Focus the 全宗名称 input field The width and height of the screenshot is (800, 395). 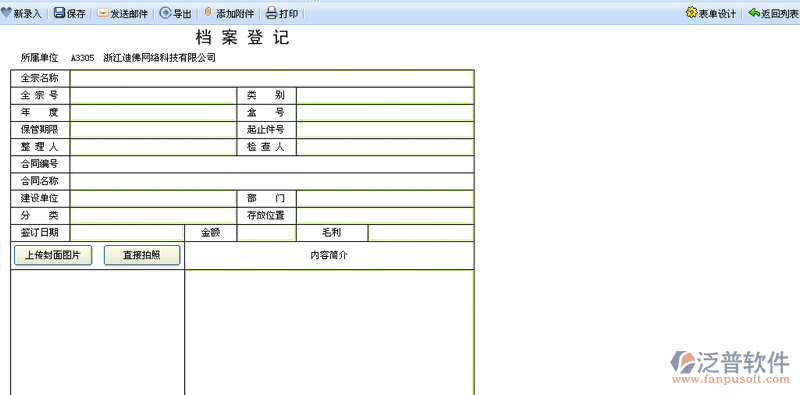[272, 79]
